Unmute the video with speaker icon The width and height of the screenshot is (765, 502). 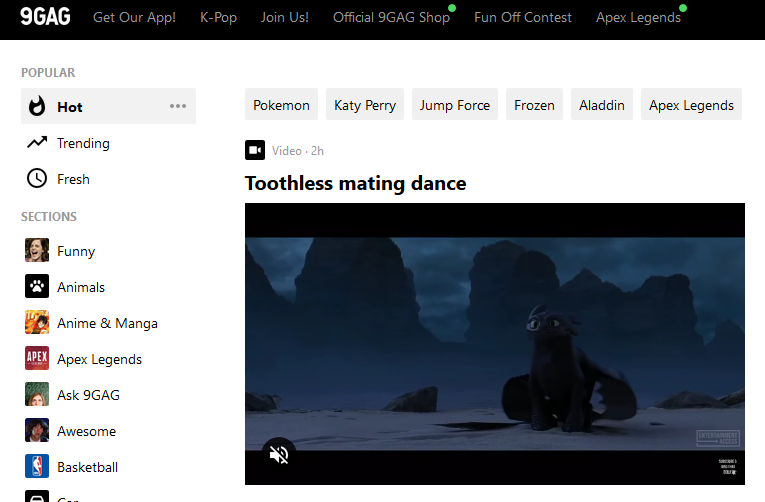pyautogui.click(x=279, y=454)
